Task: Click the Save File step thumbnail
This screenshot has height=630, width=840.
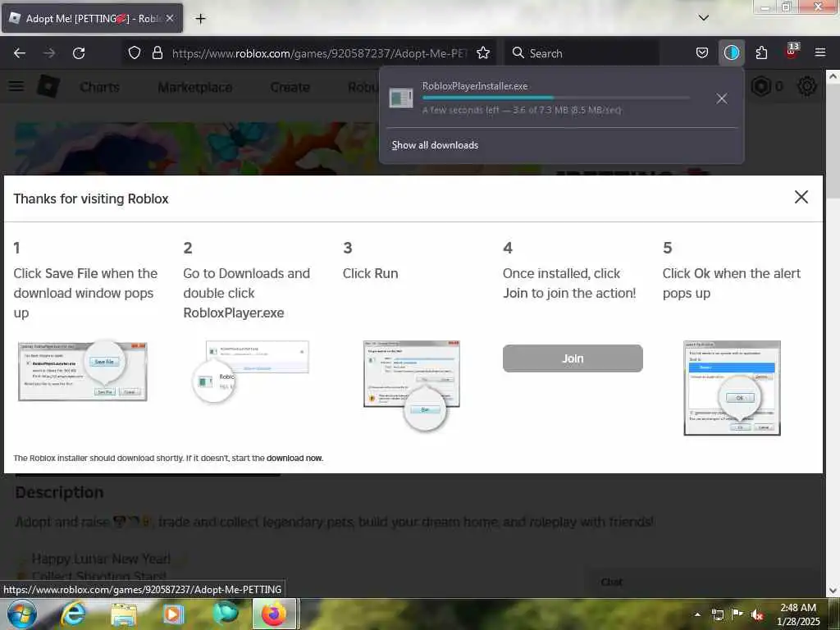Action: point(83,371)
